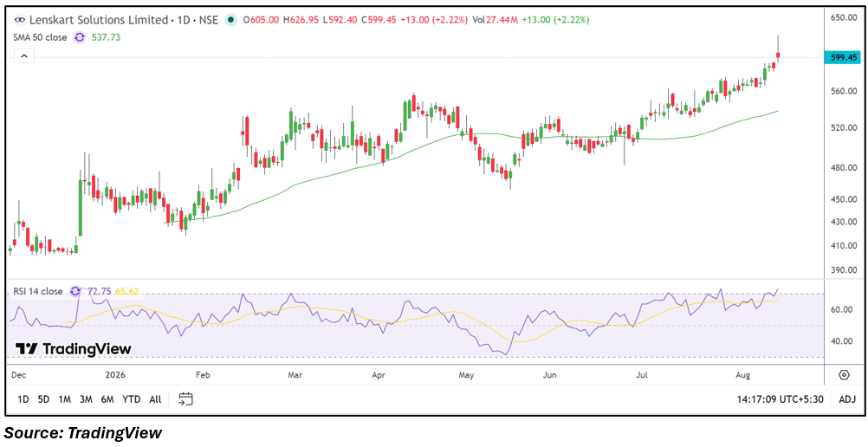This screenshot has height=447, width=868.
Task: Select the 6M time range
Action: [107, 398]
